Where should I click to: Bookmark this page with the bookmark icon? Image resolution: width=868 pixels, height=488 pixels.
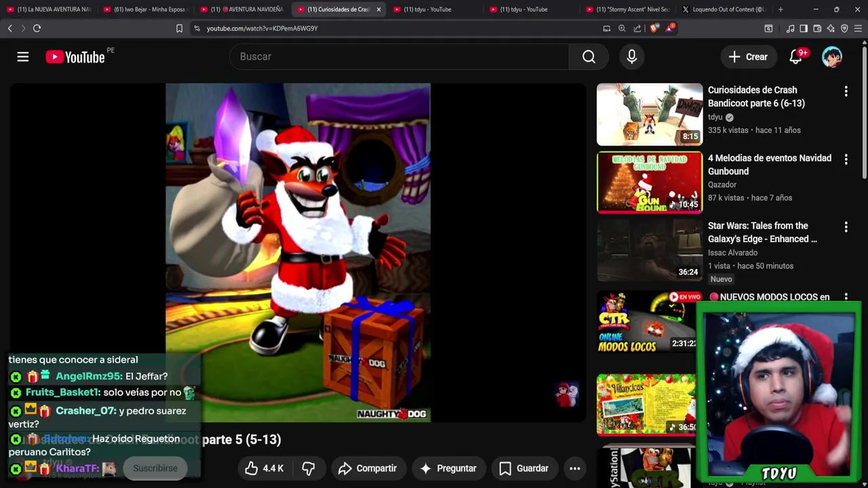pyautogui.click(x=179, y=28)
